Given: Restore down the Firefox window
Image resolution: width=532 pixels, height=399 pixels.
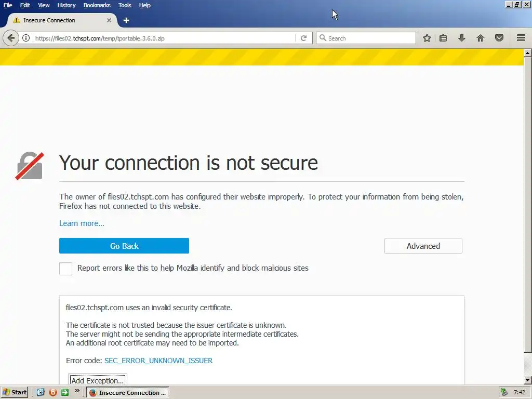Looking at the screenshot, I should pyautogui.click(x=517, y=5).
